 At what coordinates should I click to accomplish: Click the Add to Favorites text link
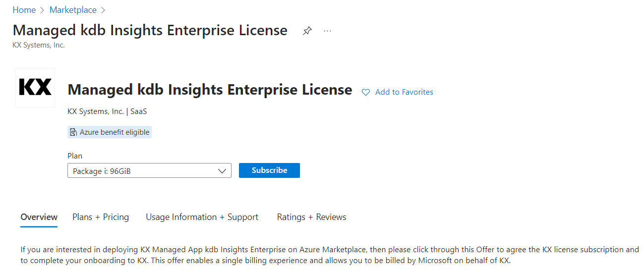click(x=404, y=92)
